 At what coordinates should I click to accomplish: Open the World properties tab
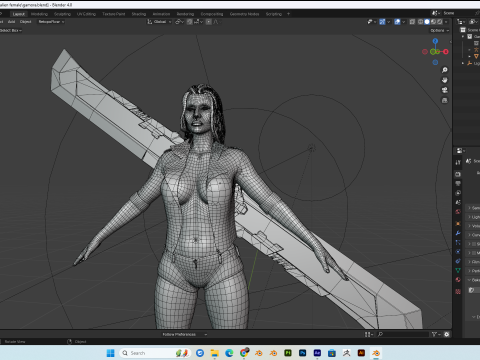[458, 211]
